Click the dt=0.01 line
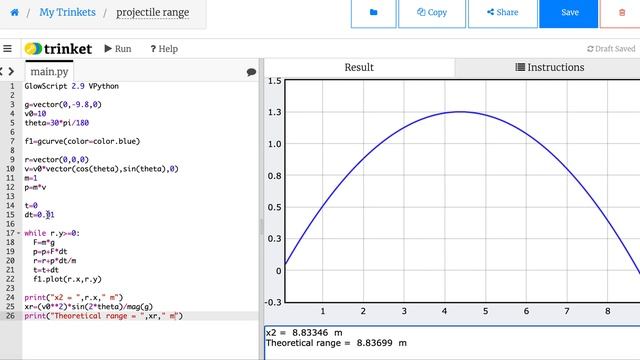 [x=39, y=215]
